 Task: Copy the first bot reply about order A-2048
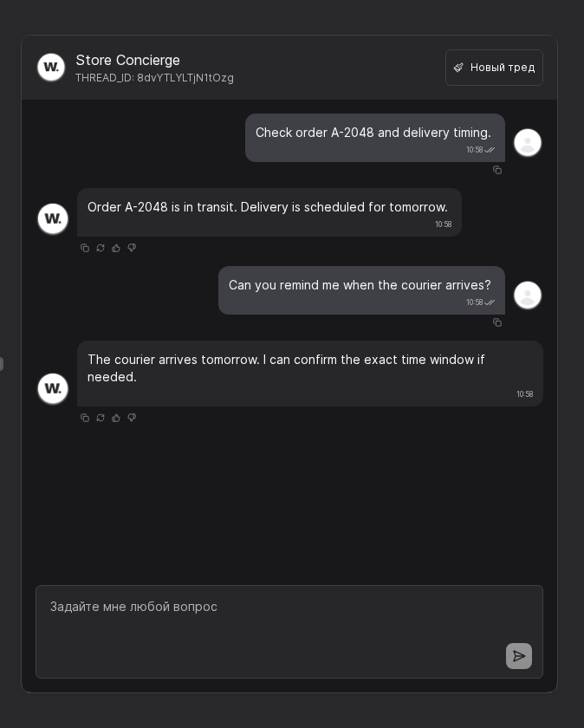pos(85,248)
